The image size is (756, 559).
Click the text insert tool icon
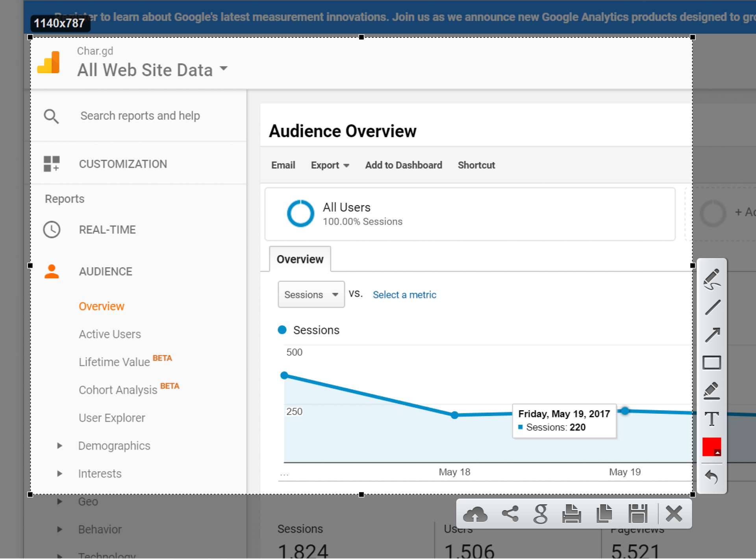coord(713,419)
